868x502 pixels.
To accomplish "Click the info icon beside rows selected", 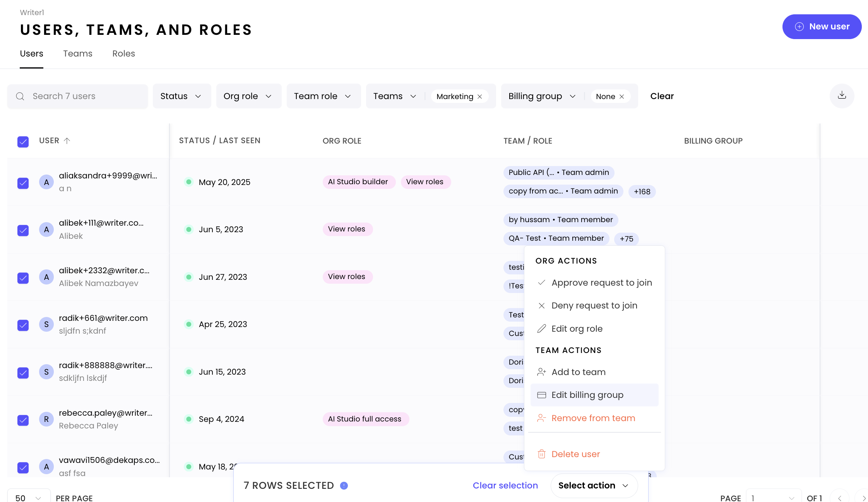I will (344, 485).
